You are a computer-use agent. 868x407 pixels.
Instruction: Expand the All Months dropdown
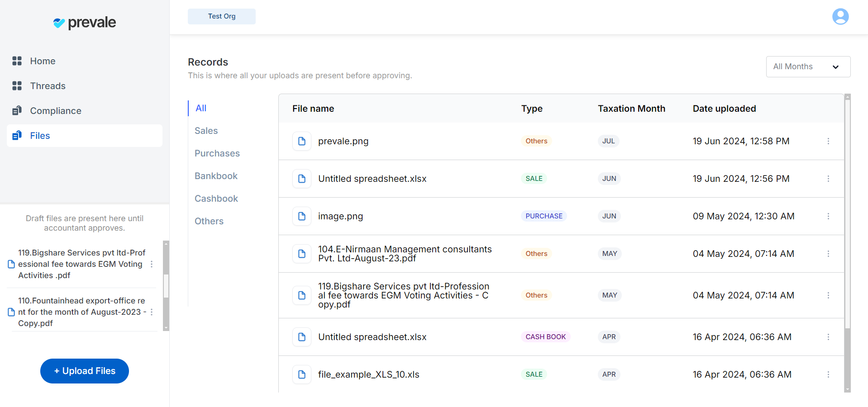808,66
